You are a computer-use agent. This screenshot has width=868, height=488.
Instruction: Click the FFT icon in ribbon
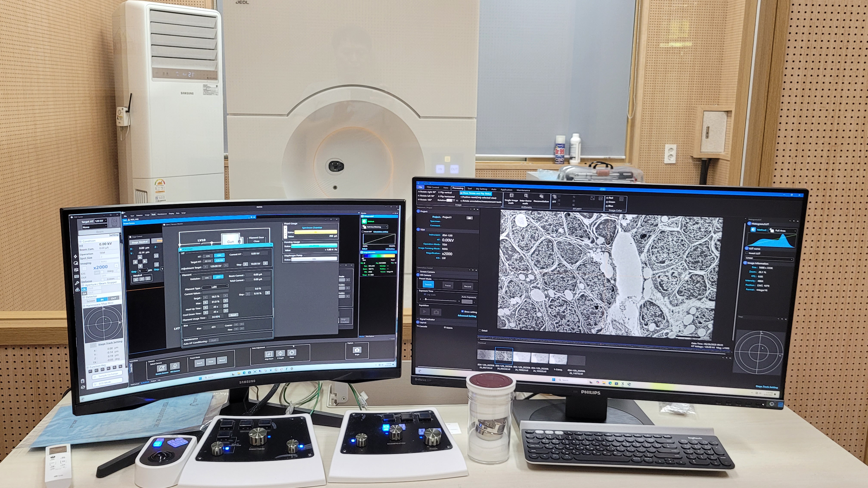[554, 197]
